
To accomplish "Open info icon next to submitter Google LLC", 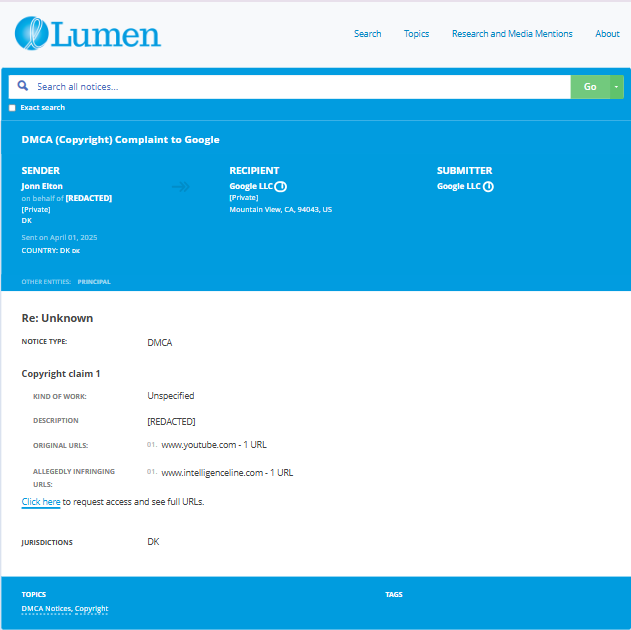I will point(488,186).
